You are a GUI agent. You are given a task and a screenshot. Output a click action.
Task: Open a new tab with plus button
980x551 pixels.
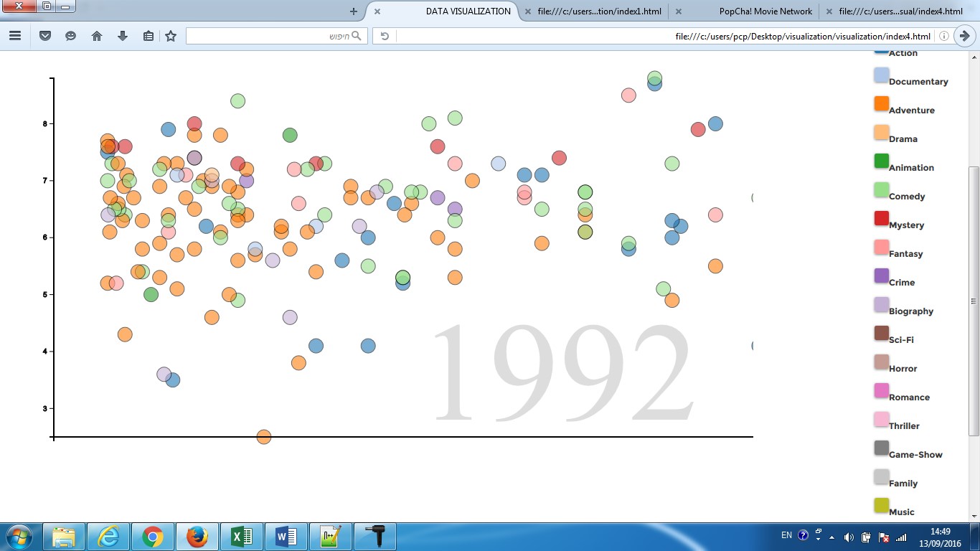click(x=353, y=11)
